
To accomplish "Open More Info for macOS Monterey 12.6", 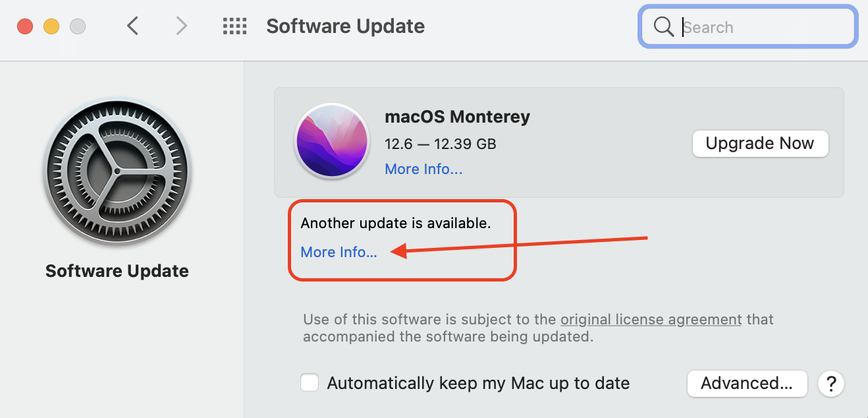I will pos(423,169).
